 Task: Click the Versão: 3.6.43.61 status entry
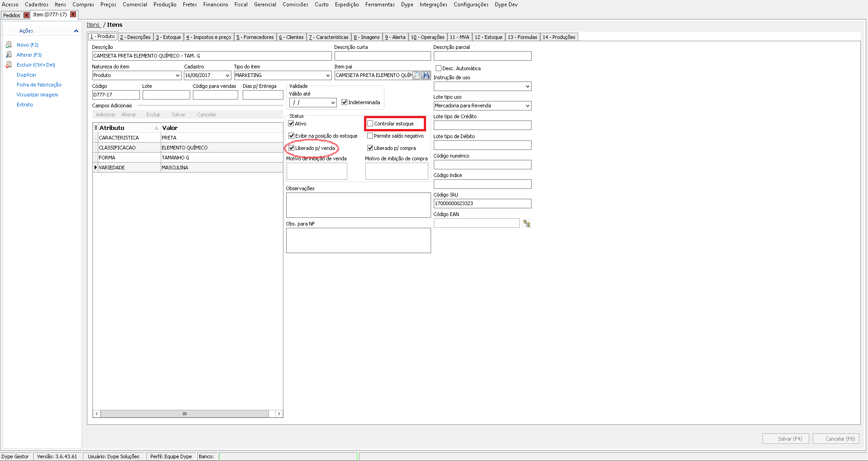[57, 456]
